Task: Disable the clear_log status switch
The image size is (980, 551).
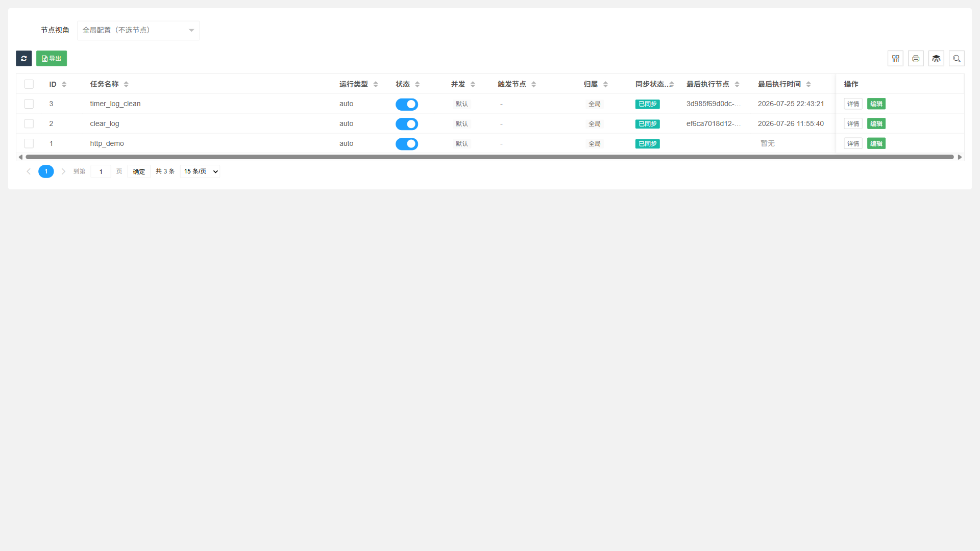Action: point(407,124)
